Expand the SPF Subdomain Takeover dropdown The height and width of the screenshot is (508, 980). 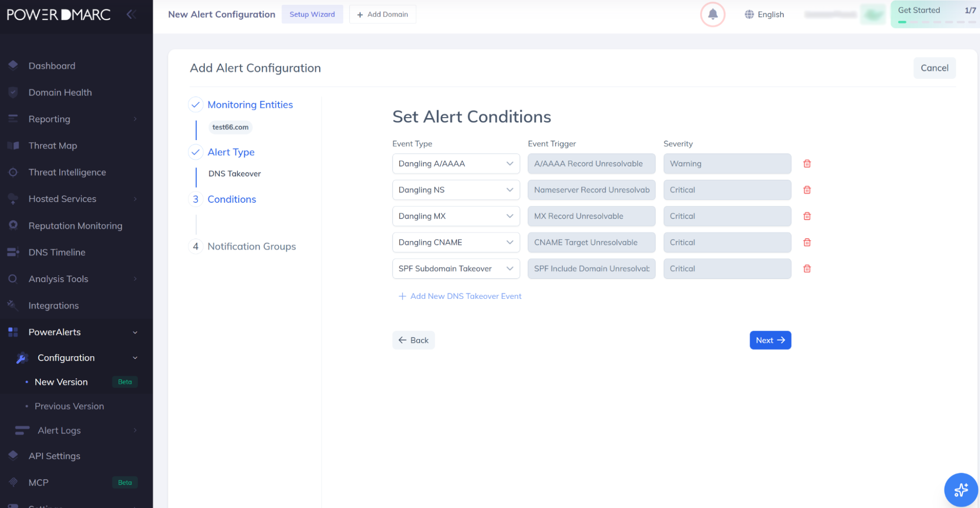point(456,268)
